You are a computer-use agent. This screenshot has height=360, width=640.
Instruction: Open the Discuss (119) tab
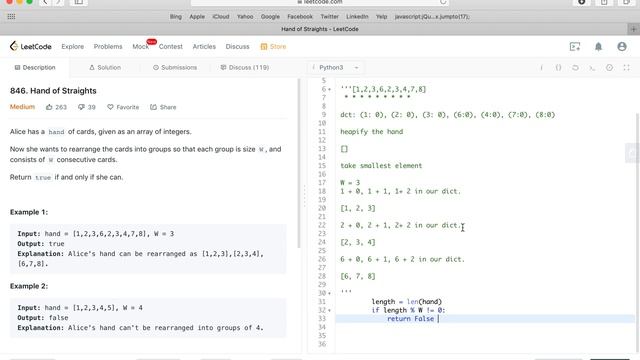click(244, 67)
